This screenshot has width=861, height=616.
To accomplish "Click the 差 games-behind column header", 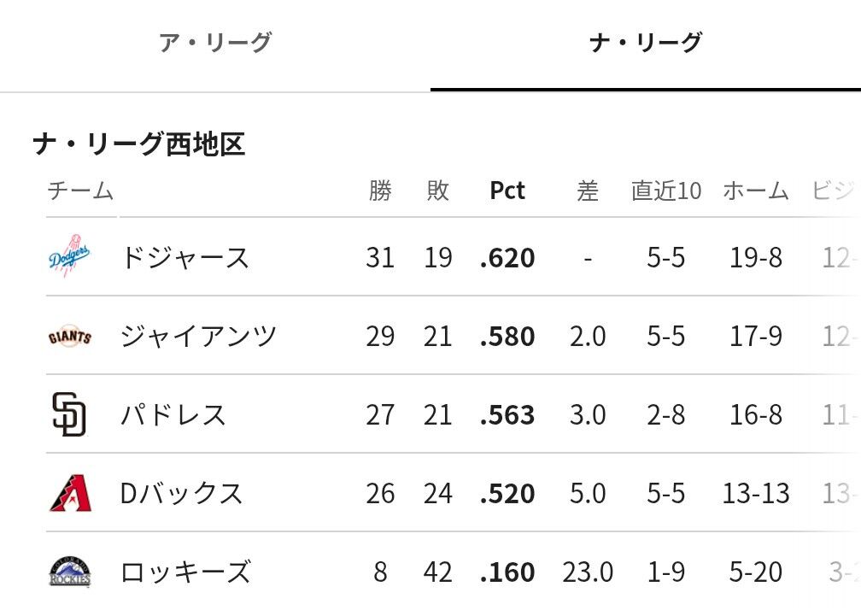I will [588, 191].
